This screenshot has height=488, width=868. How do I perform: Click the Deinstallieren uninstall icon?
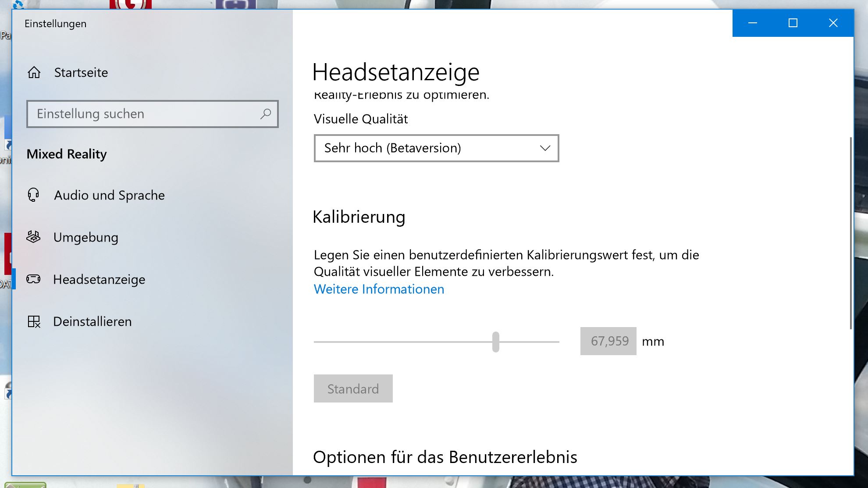click(34, 321)
